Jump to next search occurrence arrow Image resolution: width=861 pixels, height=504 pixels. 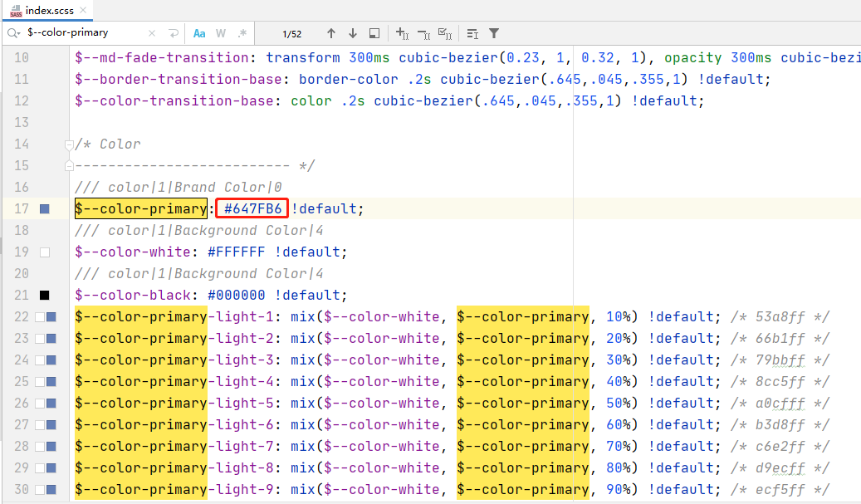click(353, 34)
